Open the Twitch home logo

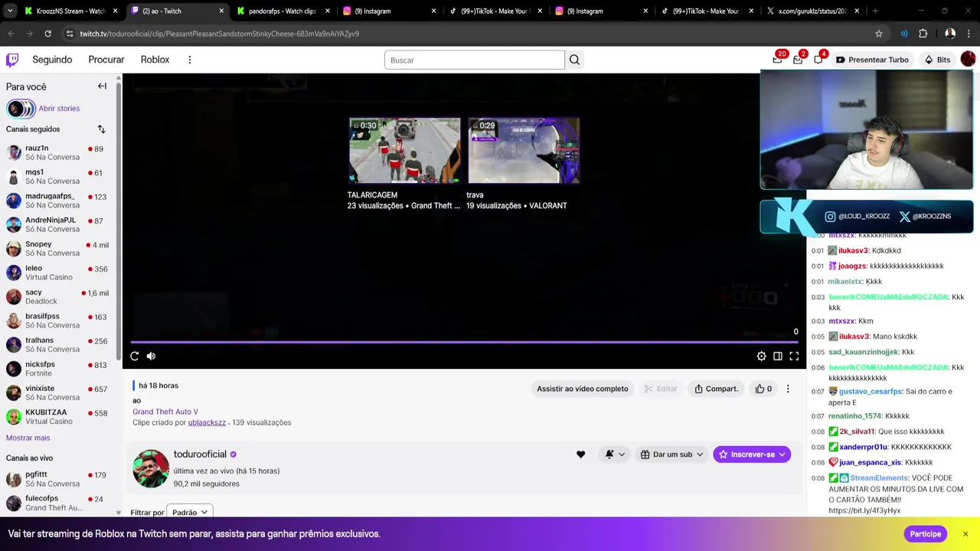point(12,60)
